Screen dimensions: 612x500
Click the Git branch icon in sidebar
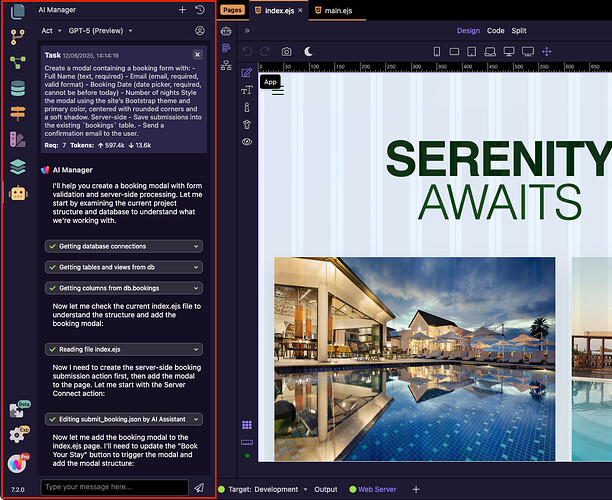(17, 36)
